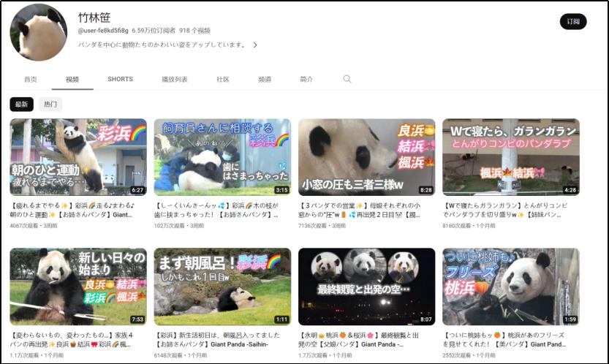609x364 pixels.
Task: Click the title 【Wで寝たらガランガラン】とんがりコンビ
Action: [x=505, y=210]
